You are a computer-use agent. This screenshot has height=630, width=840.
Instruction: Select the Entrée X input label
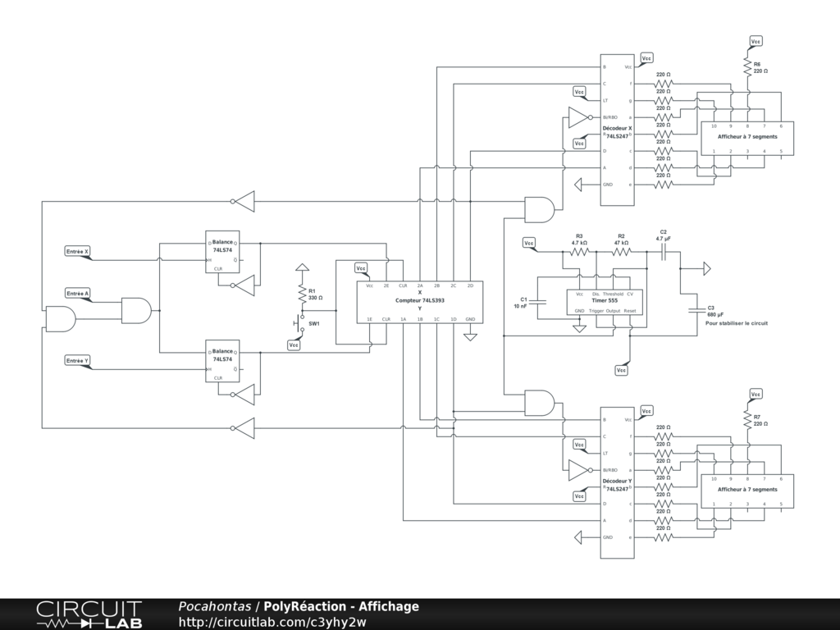[x=78, y=251]
